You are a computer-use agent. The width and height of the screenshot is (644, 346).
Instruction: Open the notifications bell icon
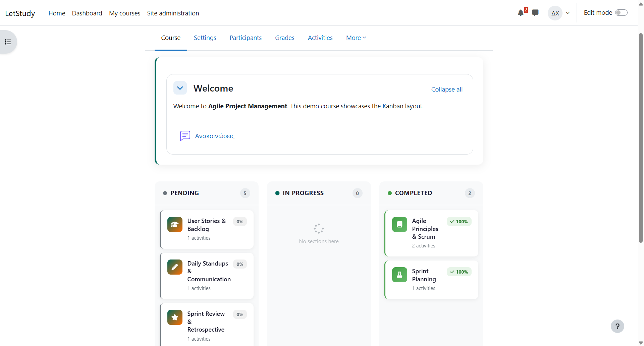521,13
